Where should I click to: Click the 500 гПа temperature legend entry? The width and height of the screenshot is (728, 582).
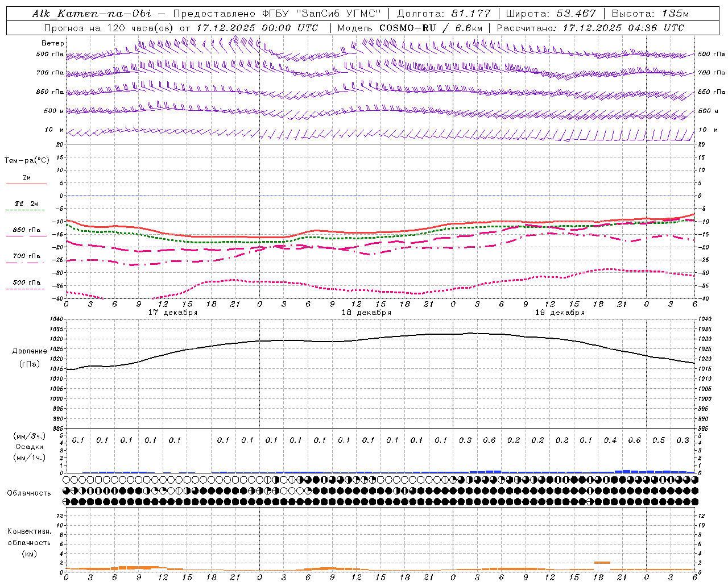pos(27,282)
